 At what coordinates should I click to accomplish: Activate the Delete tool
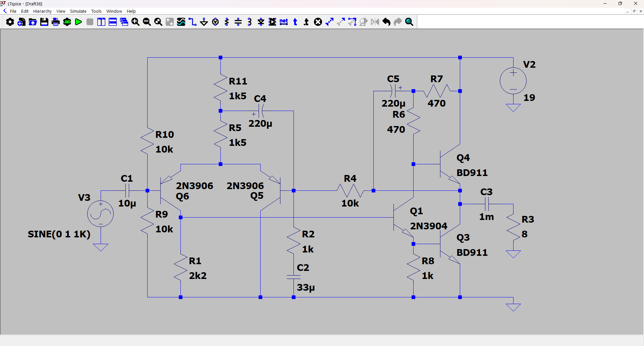point(318,22)
